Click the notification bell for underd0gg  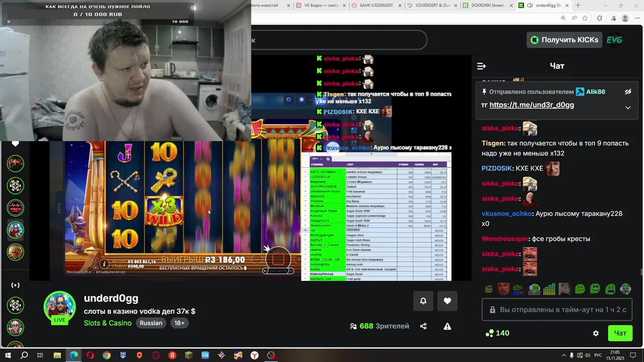(x=423, y=301)
